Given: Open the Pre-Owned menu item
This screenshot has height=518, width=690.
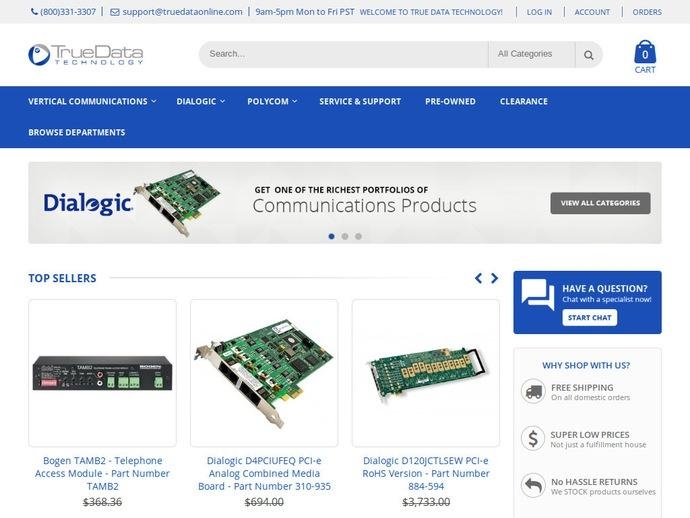Looking at the screenshot, I should 450,101.
